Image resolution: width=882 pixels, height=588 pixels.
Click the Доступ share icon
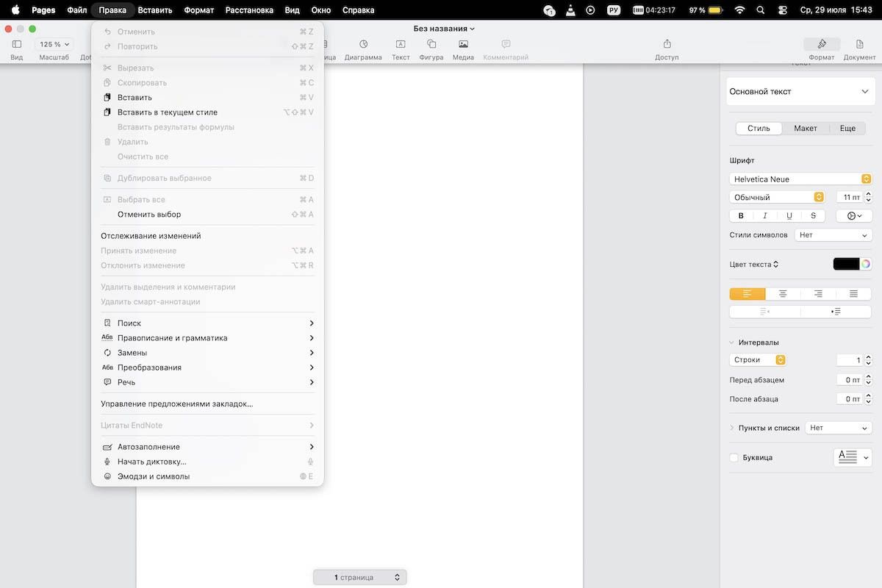pos(667,44)
